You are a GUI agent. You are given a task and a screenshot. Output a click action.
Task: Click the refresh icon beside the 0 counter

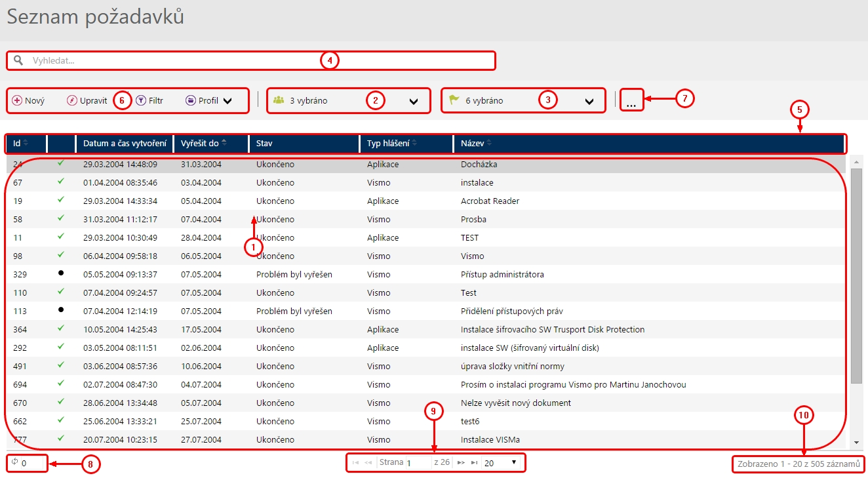point(14,462)
